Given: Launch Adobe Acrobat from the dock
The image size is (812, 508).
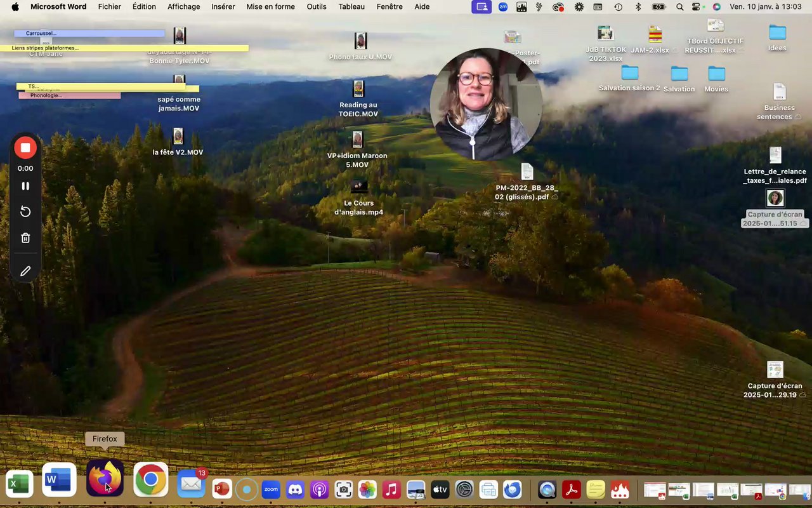Looking at the screenshot, I should (572, 489).
